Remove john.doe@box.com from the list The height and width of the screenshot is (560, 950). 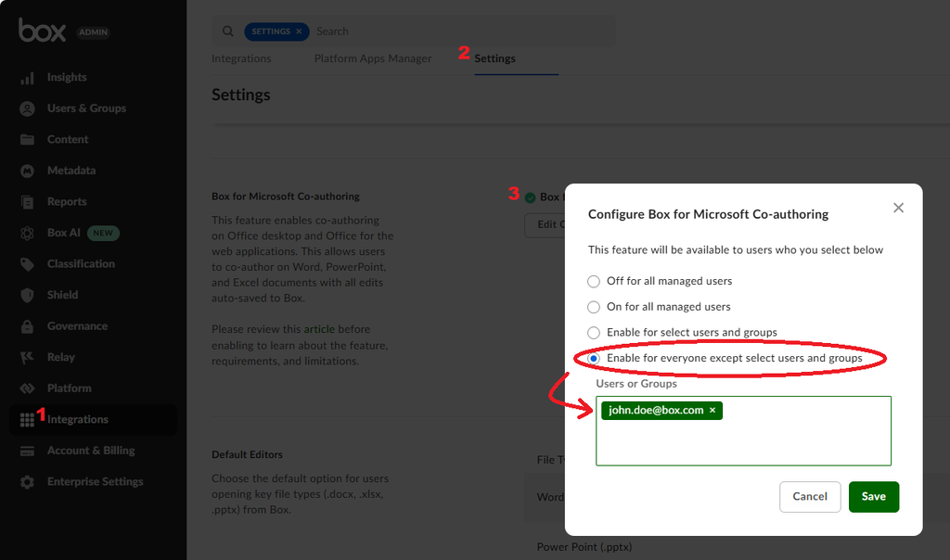712,410
